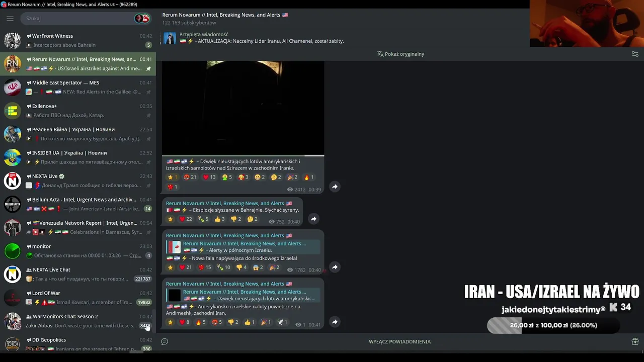Click 'WYŁĄCZ POWIADOMIENIA' mute button
Viewport: 644px width, 362px height.
click(399, 341)
